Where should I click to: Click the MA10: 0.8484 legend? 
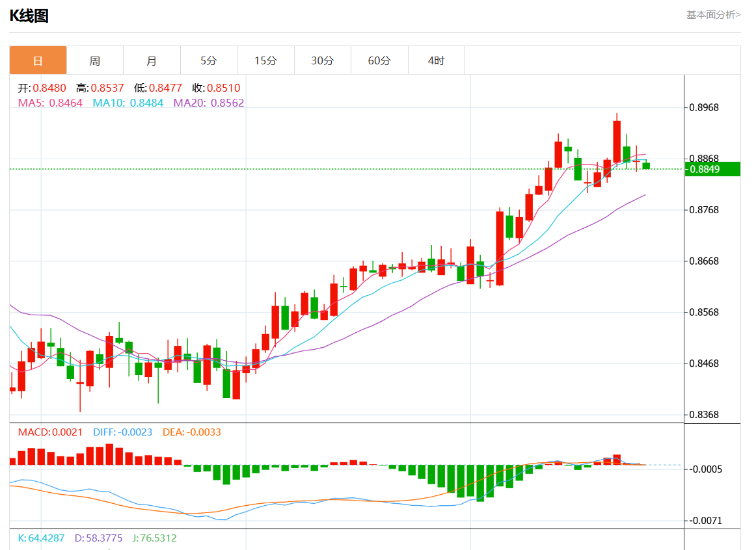click(128, 103)
